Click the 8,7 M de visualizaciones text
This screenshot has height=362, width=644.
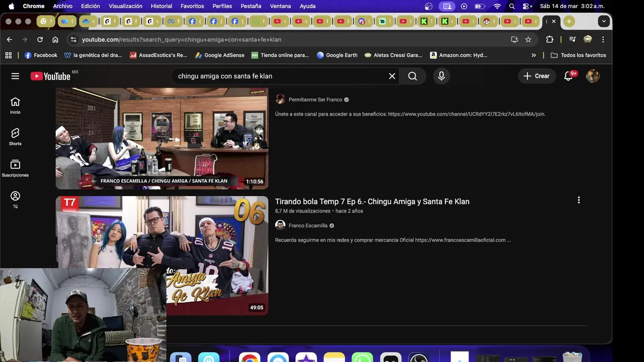click(x=303, y=211)
